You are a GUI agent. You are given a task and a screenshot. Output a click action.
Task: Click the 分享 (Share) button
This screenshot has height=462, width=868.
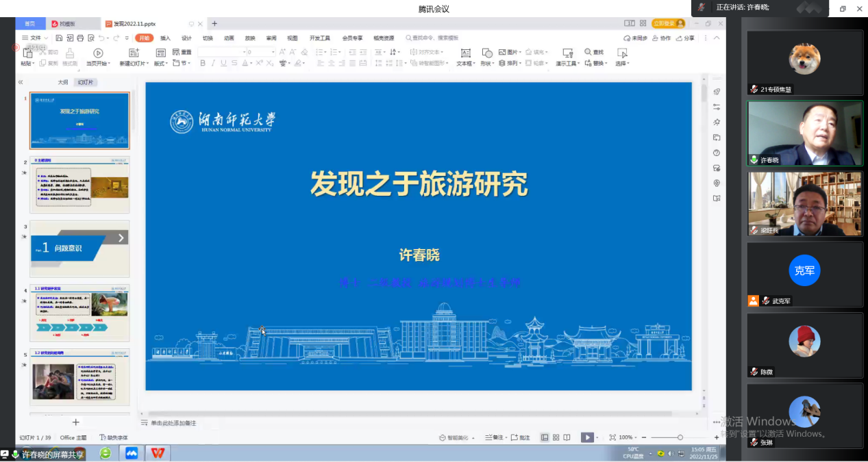[x=684, y=38]
